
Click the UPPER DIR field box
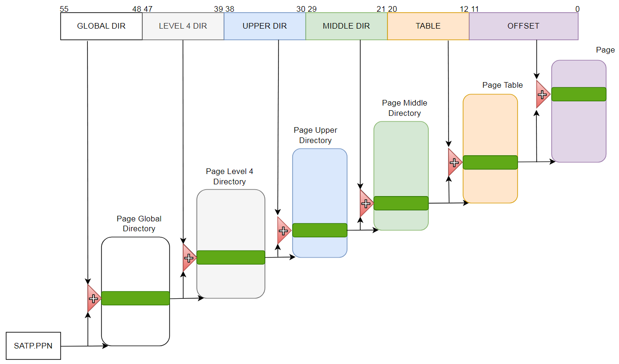pyautogui.click(x=265, y=26)
